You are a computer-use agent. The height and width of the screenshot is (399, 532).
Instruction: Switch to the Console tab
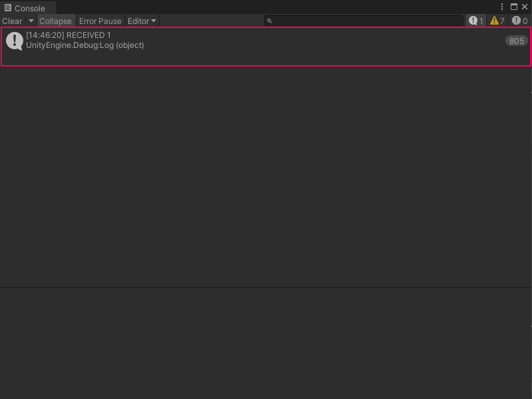pos(29,8)
